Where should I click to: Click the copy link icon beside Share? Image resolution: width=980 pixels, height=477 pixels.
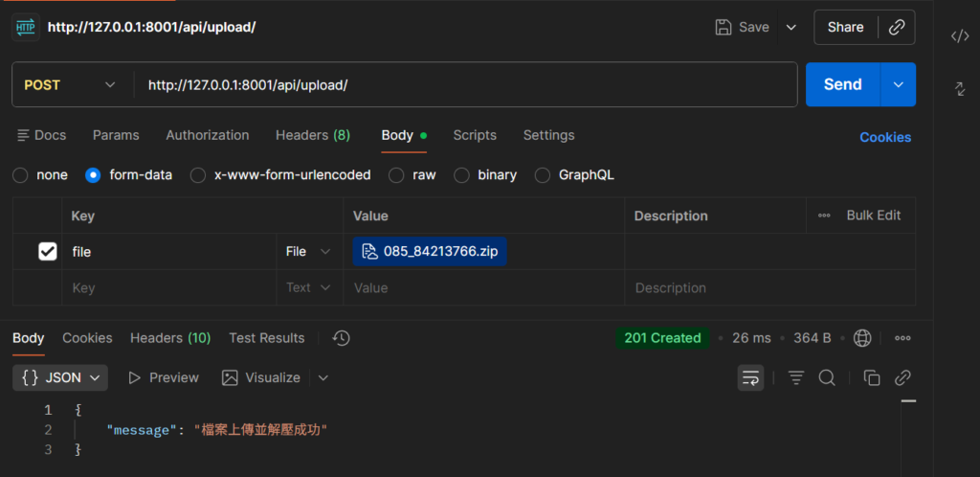click(897, 28)
